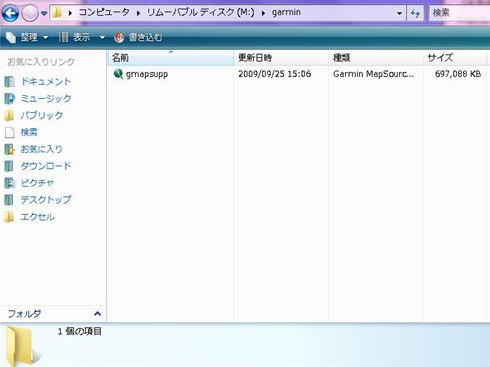This screenshot has width=490, height=367.
Task: Click the 697,088 KB size value
Action: (458, 74)
